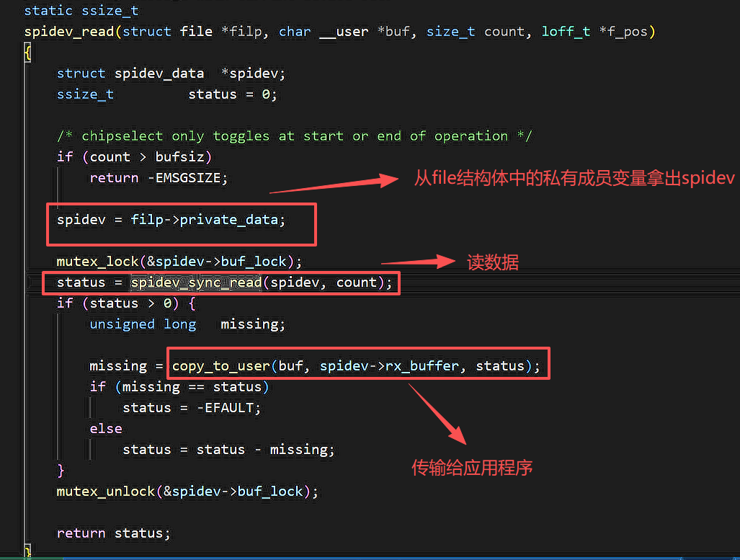Click 'if (missing == status)' condition
This screenshot has height=560, width=740.
[x=179, y=387]
